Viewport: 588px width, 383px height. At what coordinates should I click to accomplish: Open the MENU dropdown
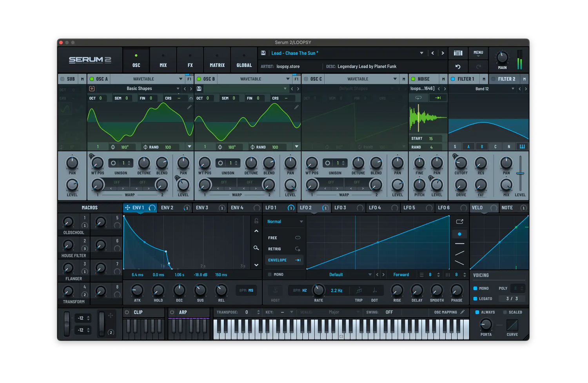point(478,53)
